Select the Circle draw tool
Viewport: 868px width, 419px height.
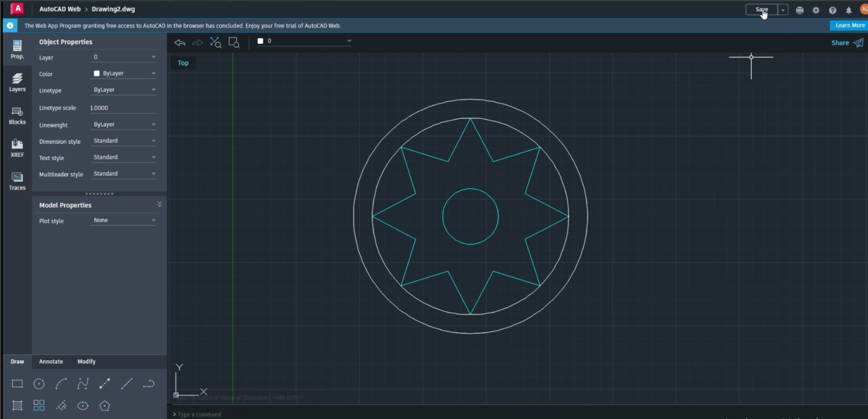pyautogui.click(x=39, y=384)
